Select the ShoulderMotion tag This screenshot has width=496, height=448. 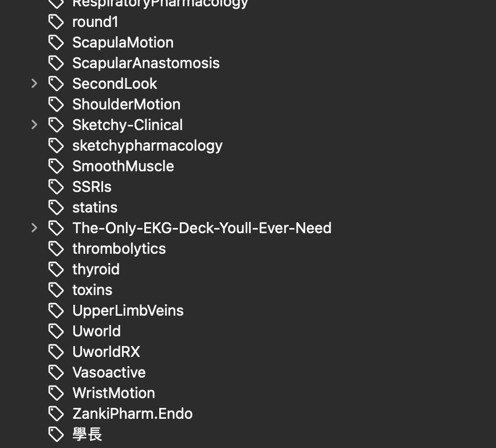[126, 104]
